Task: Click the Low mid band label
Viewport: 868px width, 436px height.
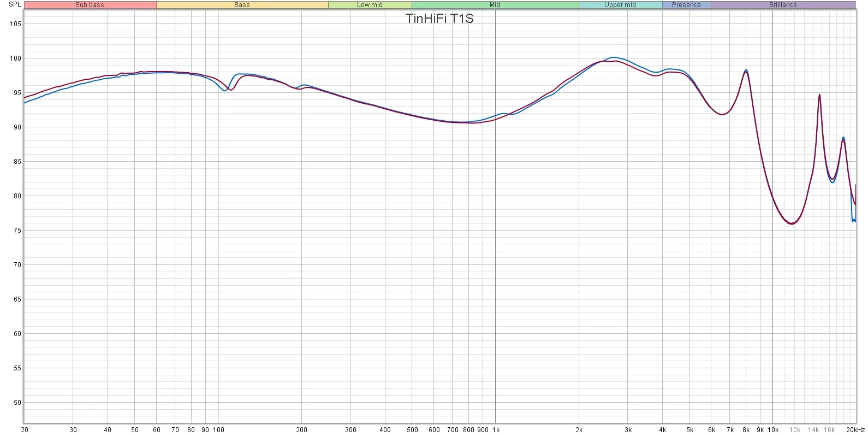Action: pyautogui.click(x=370, y=5)
